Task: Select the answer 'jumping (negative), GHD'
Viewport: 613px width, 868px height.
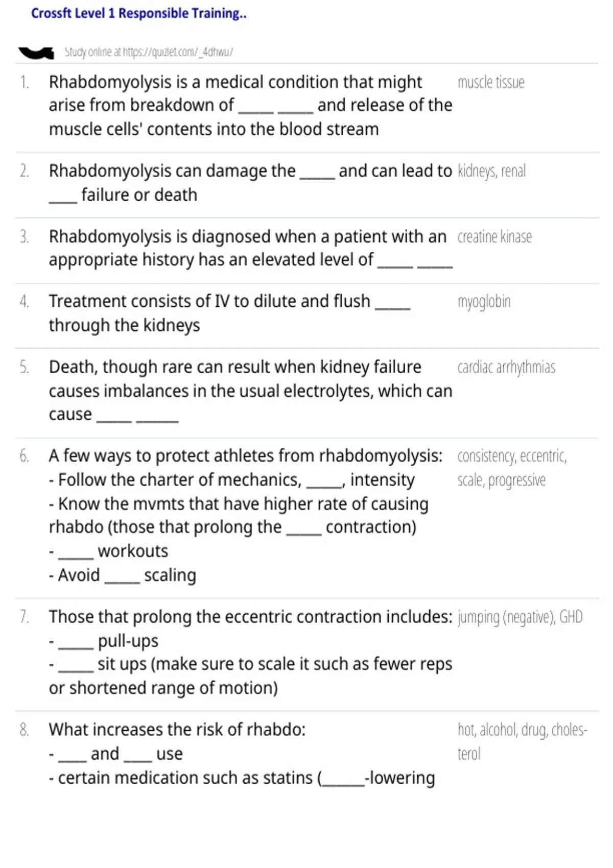Action: (x=520, y=617)
